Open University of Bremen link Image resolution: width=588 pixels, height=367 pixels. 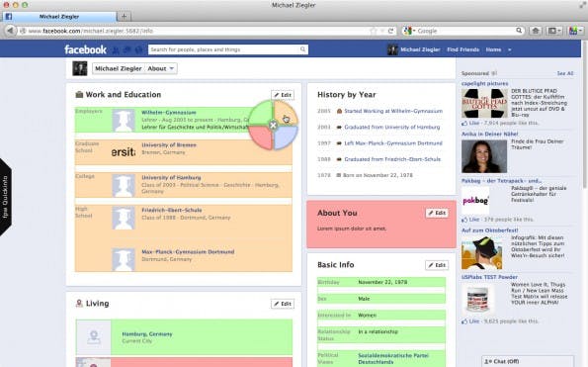(169, 144)
